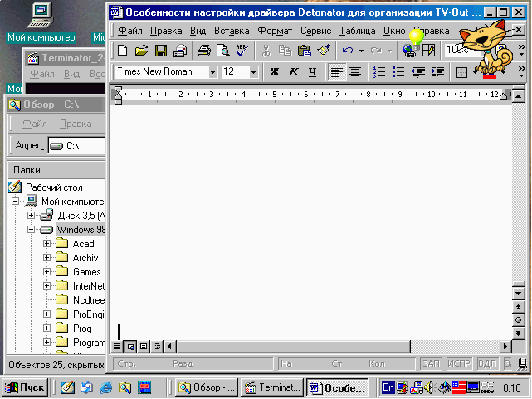
Task: Click the Адрес field showing C:\
Action: pos(77,146)
